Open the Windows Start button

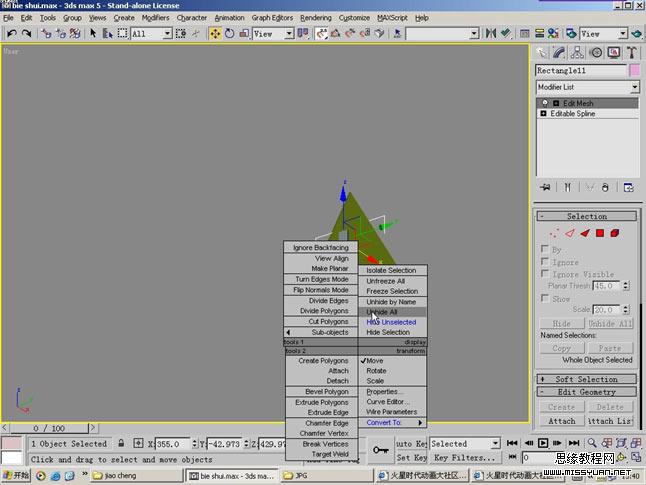pyautogui.click(x=16, y=475)
